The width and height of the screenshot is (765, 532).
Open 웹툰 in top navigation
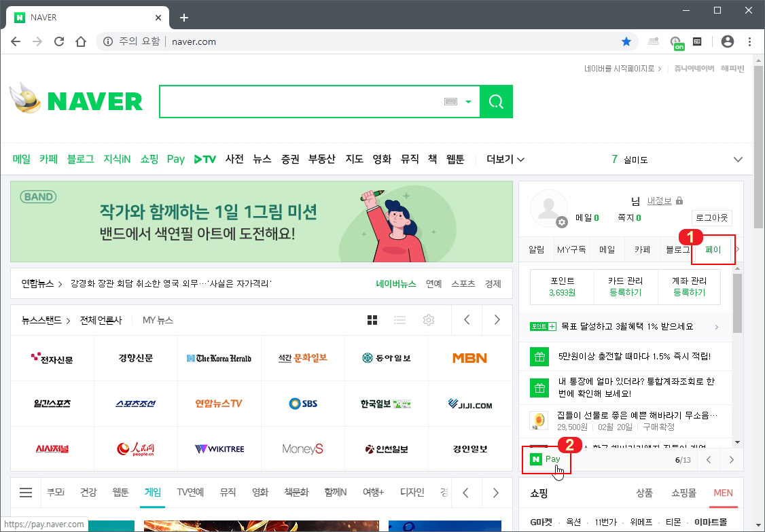(x=455, y=159)
